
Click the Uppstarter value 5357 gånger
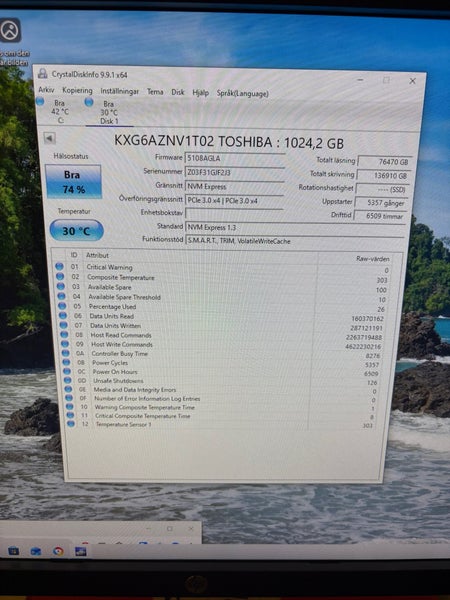(382, 203)
